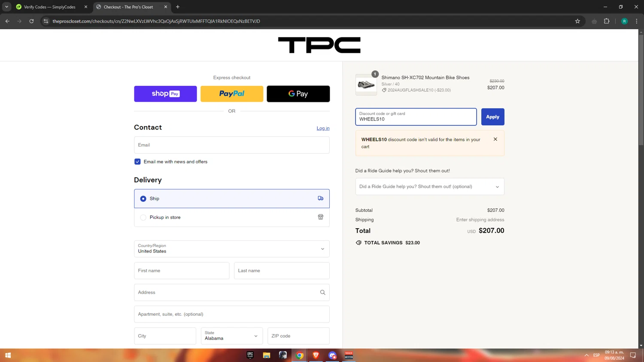Image resolution: width=644 pixels, height=362 pixels.
Task: Click the First name field
Action: click(182, 271)
